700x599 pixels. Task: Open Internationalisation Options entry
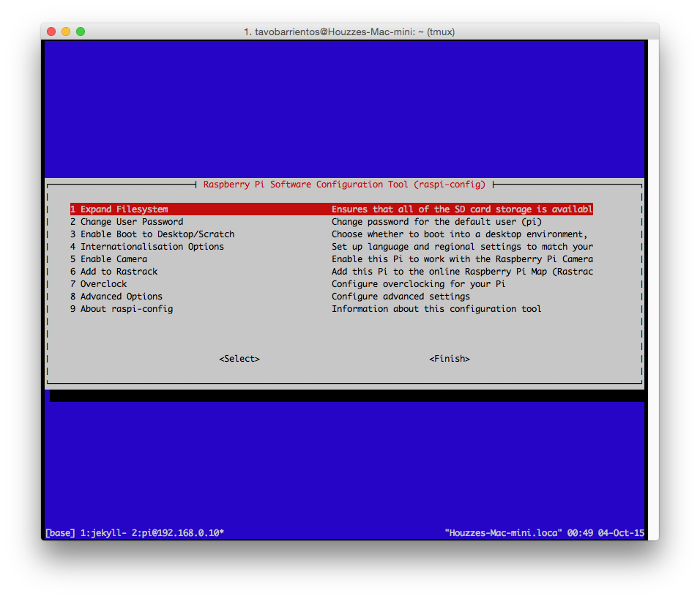[147, 247]
